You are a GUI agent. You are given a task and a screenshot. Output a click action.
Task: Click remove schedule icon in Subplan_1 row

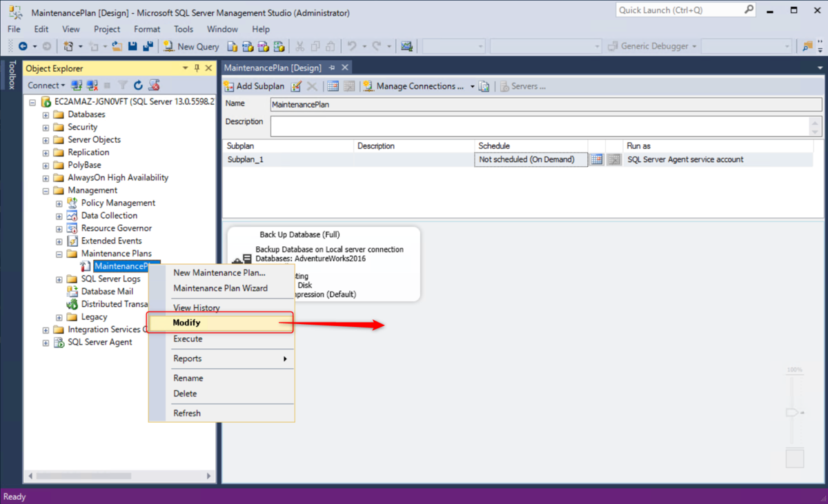[x=613, y=159]
